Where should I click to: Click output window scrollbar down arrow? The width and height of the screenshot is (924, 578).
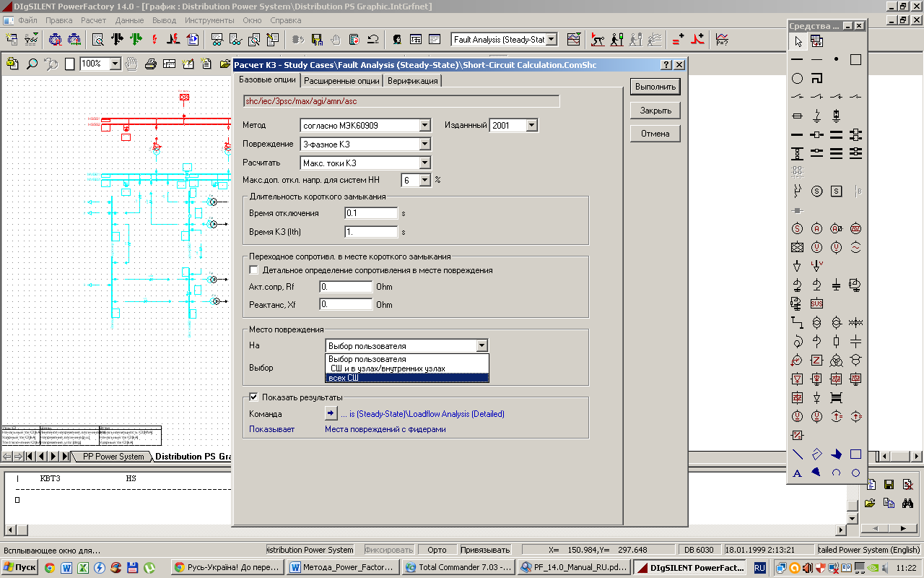852,519
